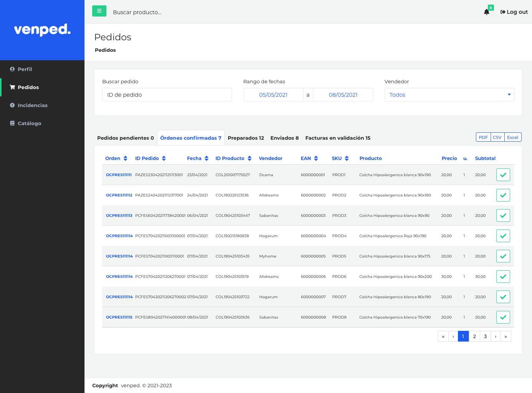
Task: Click the ID de pedido input
Action: tap(167, 95)
